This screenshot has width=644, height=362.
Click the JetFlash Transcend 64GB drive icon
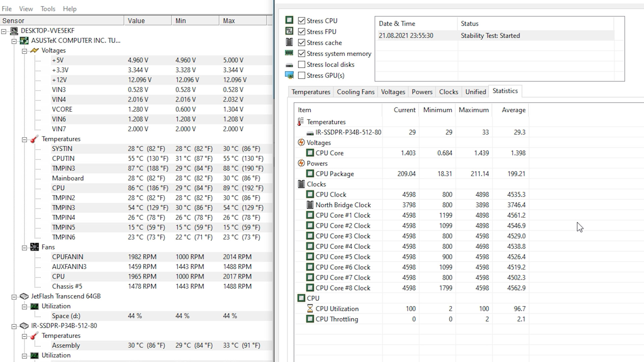(24, 296)
